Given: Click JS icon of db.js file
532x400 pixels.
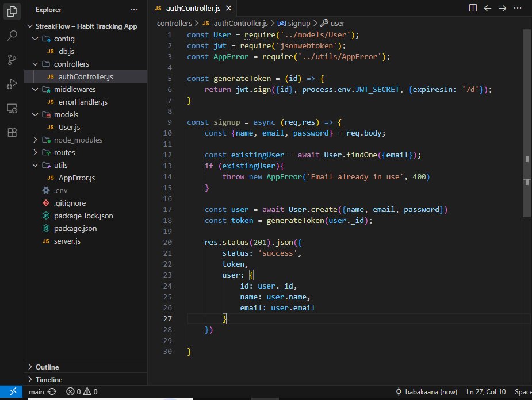Looking at the screenshot, I should [x=51, y=51].
